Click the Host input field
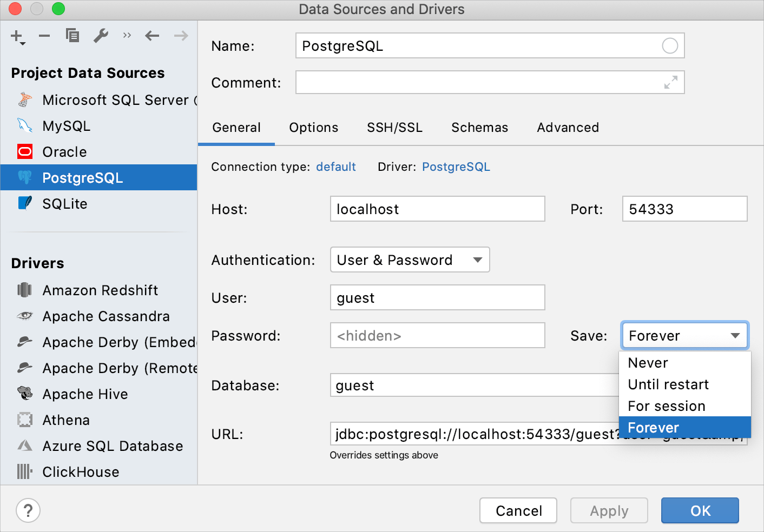This screenshot has height=532, width=764. coord(437,209)
